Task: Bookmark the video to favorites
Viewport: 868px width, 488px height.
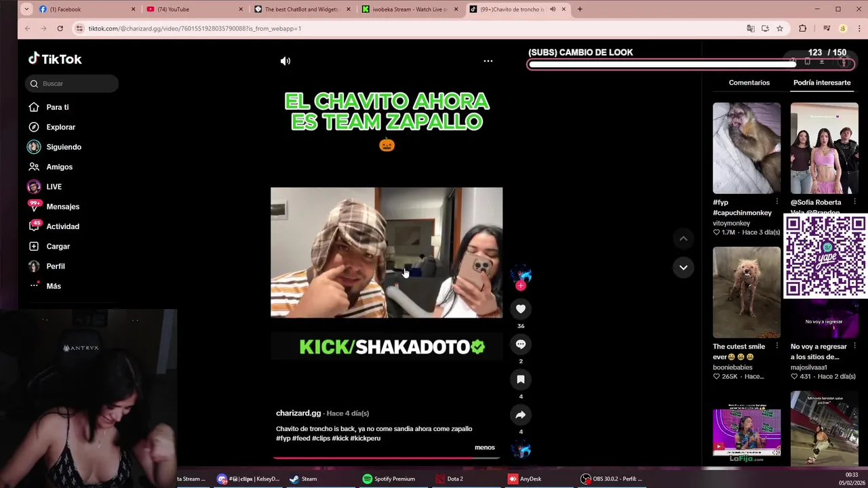Action: [x=521, y=380]
